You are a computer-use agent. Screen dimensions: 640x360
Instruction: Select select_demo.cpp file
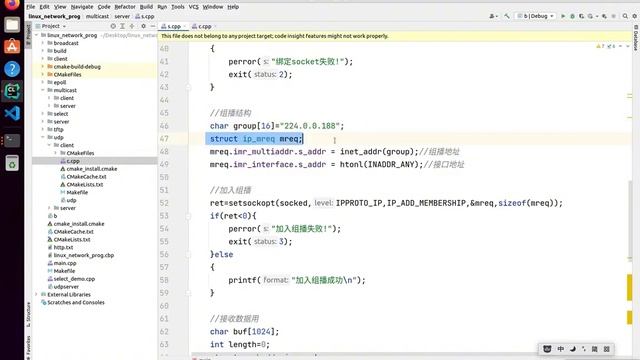point(74,279)
